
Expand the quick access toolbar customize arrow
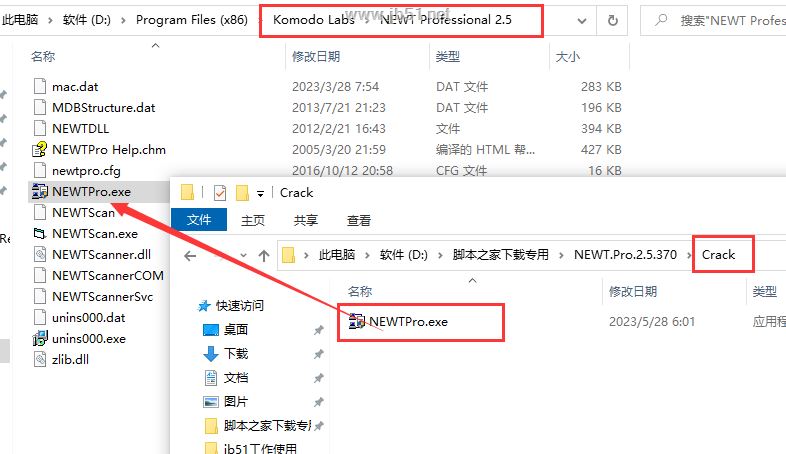[260, 193]
